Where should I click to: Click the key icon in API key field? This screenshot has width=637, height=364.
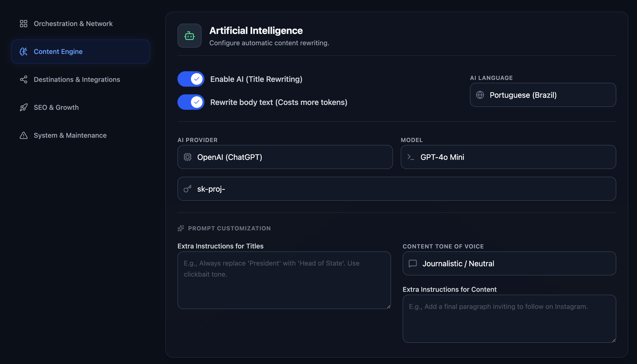(188, 189)
